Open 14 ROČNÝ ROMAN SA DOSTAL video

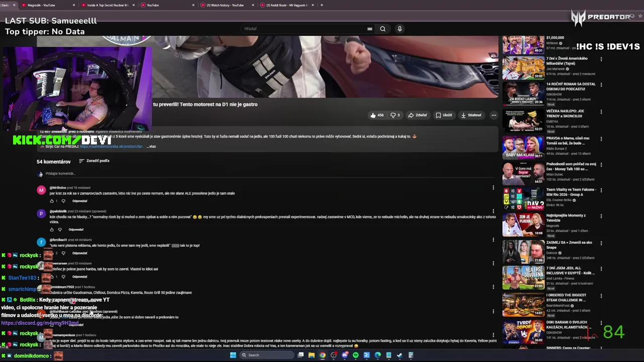[523, 93]
